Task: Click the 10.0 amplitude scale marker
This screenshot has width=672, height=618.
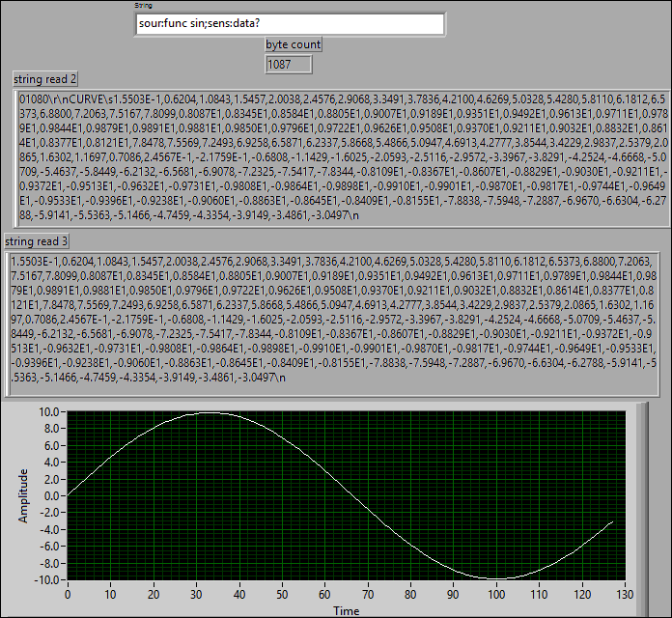Action: click(49, 412)
